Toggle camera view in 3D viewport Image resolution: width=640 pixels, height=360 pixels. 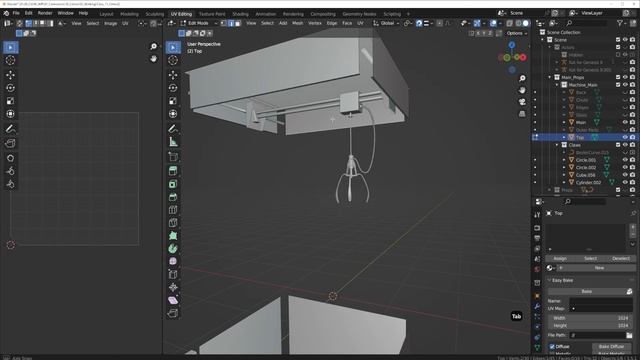522,102
